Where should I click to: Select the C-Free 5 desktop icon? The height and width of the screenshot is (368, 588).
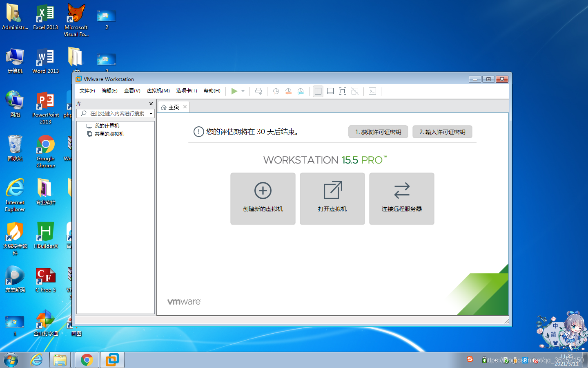[x=45, y=279]
